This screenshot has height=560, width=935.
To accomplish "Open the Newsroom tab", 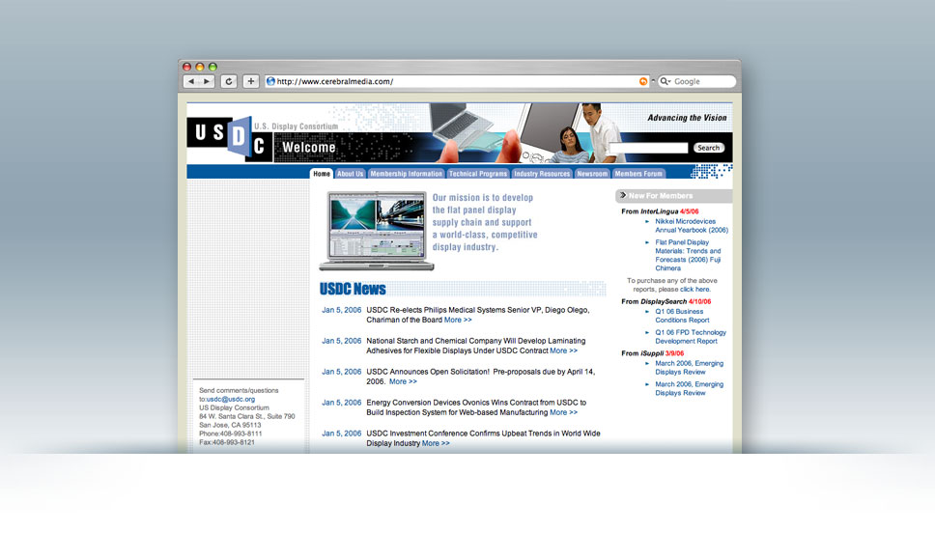I will pyautogui.click(x=592, y=174).
